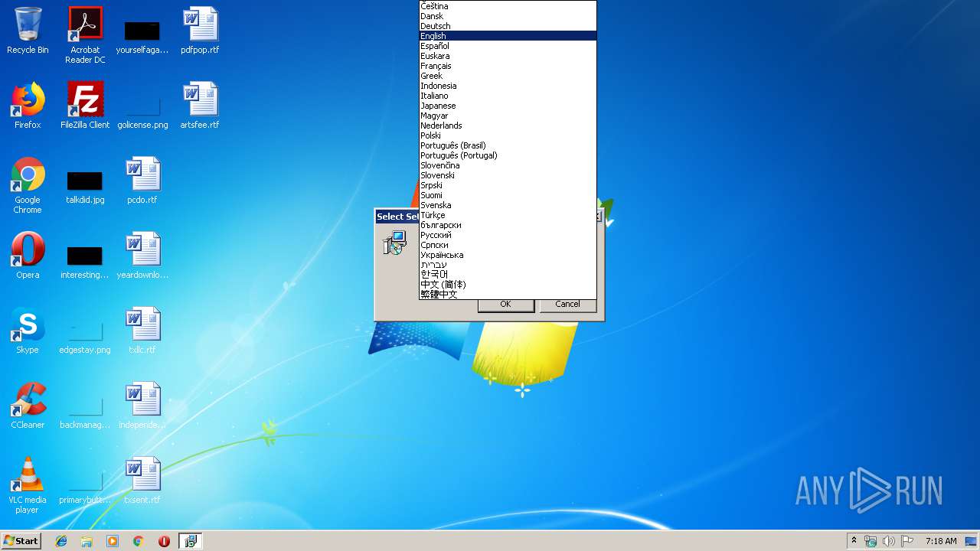
Task: Open the Recycle Bin desktop icon
Action: pyautogui.click(x=28, y=31)
